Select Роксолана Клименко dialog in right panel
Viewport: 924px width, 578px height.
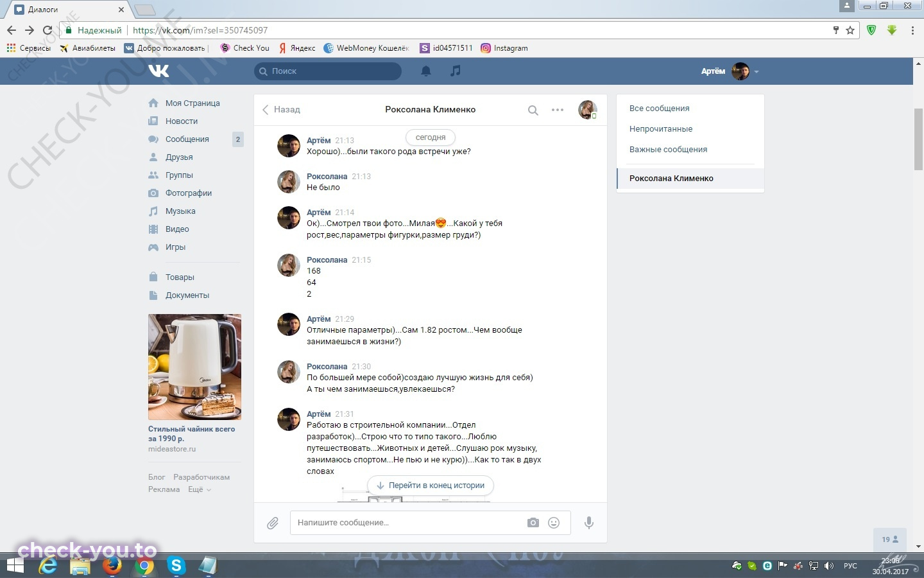coord(690,179)
